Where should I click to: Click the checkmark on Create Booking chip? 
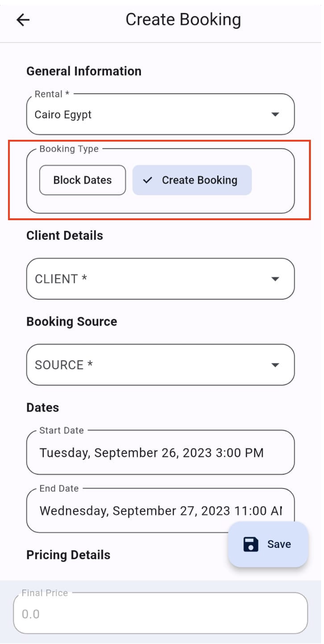tap(148, 180)
